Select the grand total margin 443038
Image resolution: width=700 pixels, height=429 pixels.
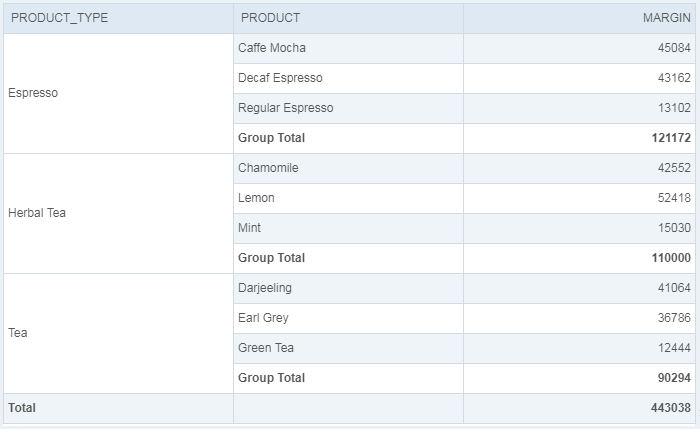(x=670, y=408)
